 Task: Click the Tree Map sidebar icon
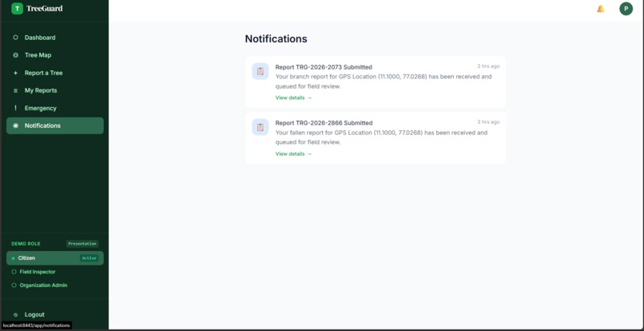[x=16, y=55]
